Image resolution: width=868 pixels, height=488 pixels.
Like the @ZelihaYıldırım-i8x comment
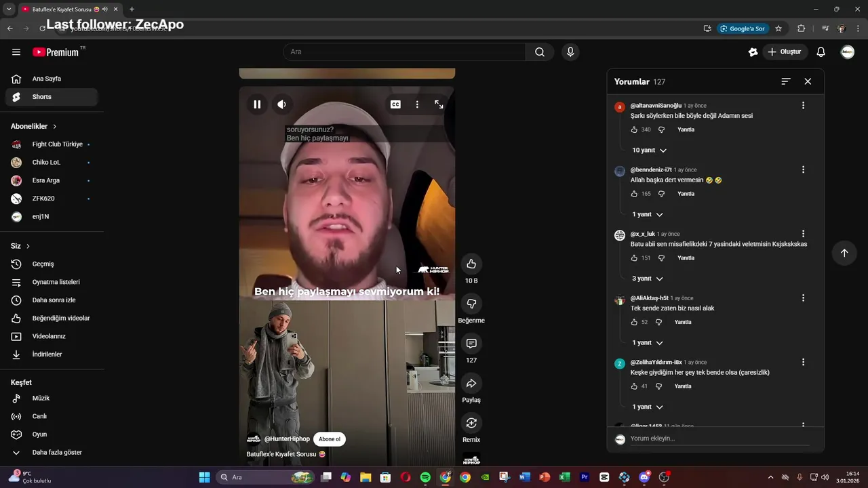(634, 386)
